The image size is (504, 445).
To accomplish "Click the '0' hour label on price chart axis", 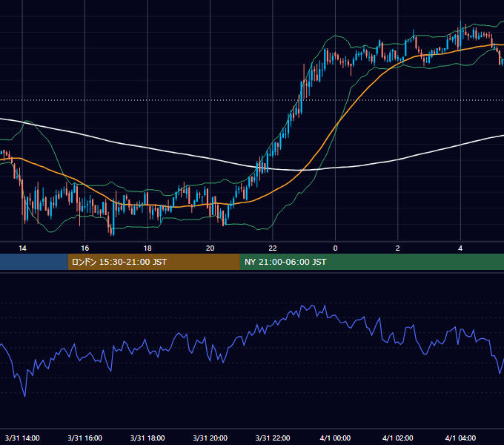I will (x=335, y=248).
